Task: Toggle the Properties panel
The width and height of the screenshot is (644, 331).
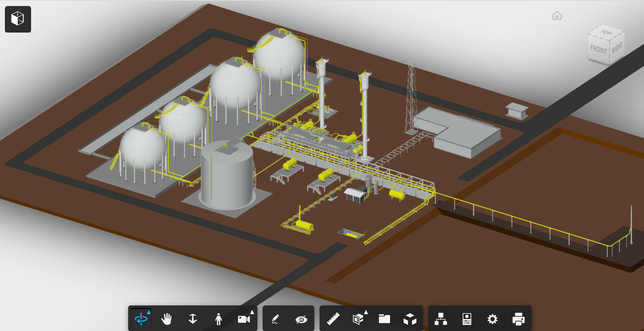Action: pyautogui.click(x=467, y=319)
